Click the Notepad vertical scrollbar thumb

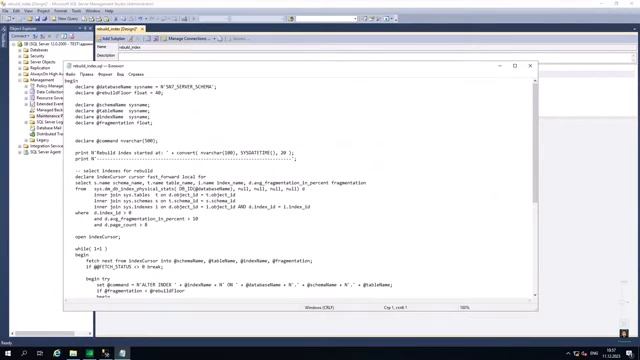(535, 143)
